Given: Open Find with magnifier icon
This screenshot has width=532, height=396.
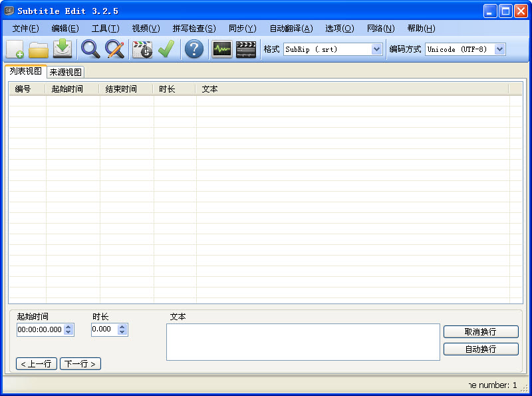Looking at the screenshot, I should click(90, 49).
